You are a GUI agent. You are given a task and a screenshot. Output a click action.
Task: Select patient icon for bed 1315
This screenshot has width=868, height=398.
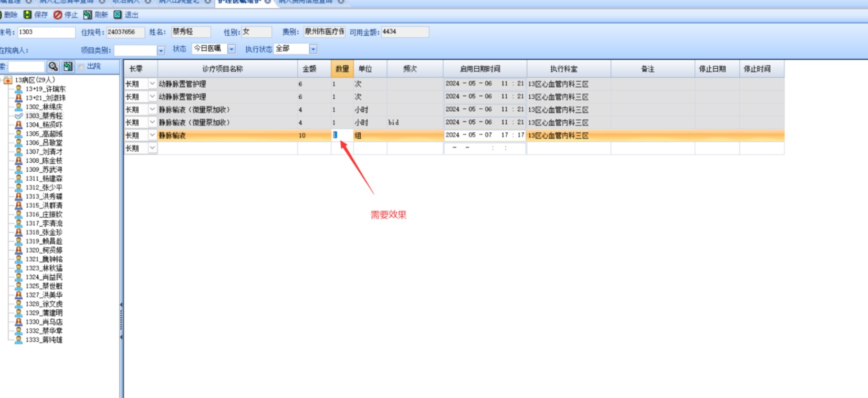[x=18, y=205]
